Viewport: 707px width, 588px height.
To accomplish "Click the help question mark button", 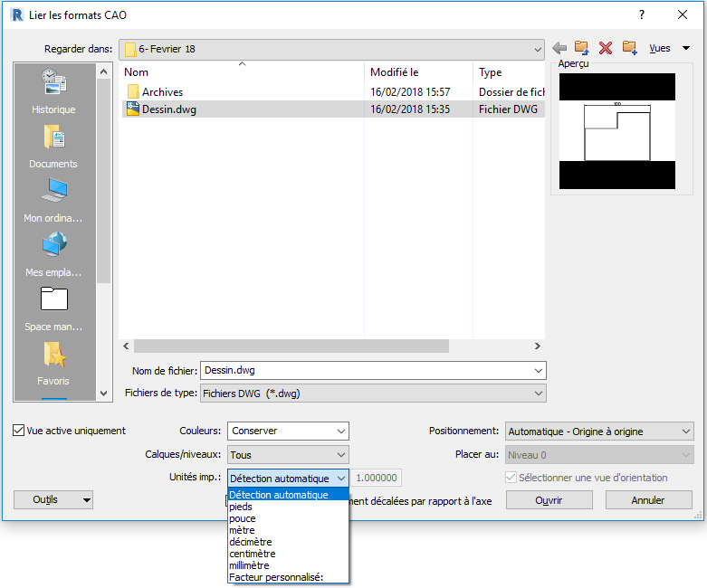I will click(x=642, y=14).
